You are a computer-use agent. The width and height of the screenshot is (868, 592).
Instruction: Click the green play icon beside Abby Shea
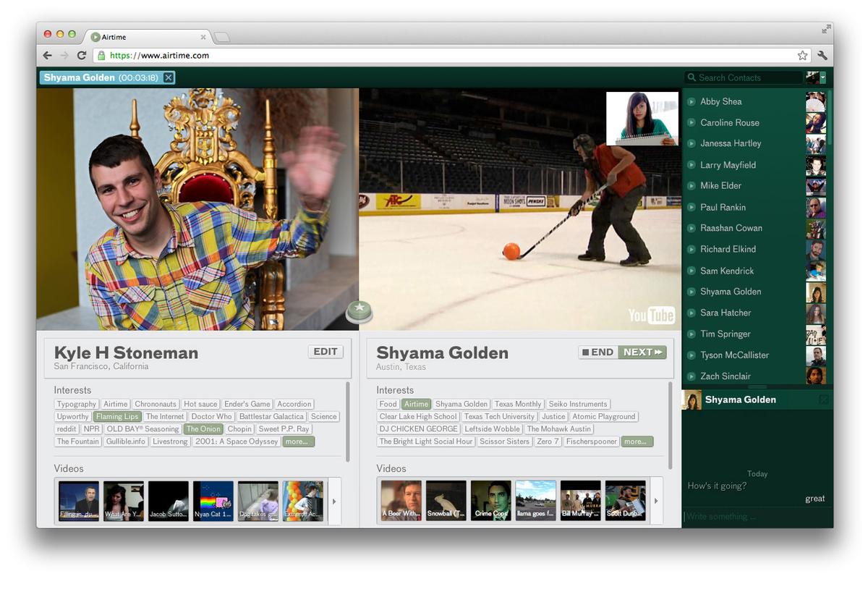(692, 102)
